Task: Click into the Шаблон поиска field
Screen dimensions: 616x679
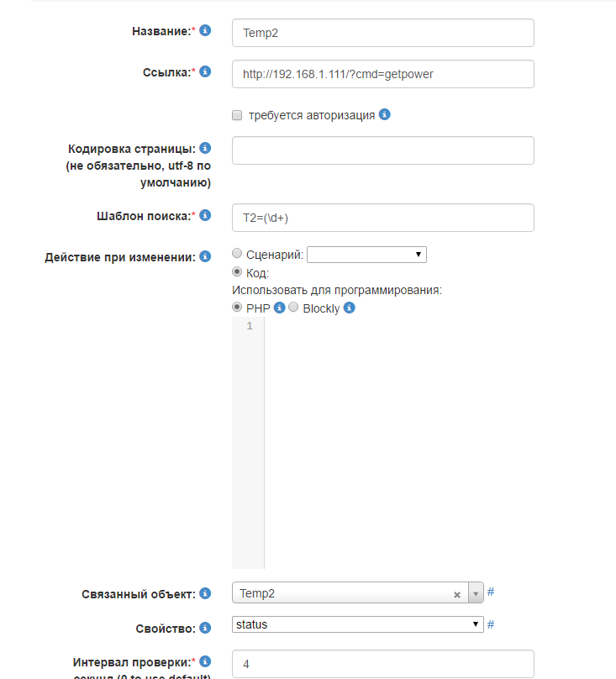Action: 383,218
